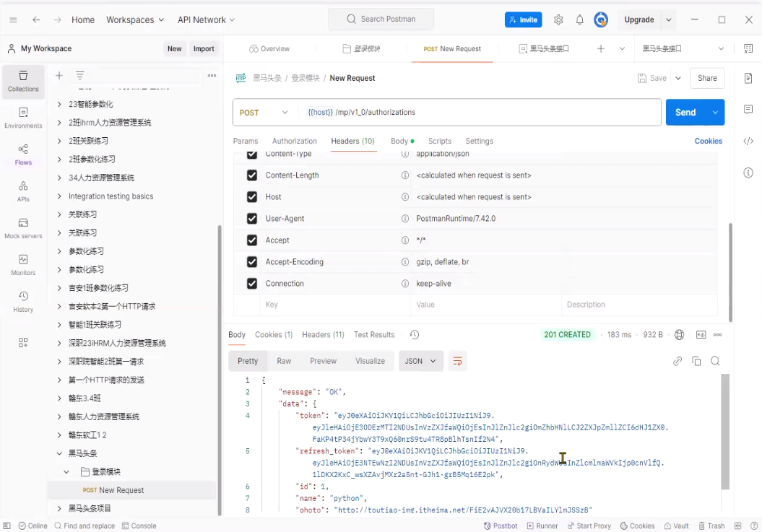The image size is (762, 532).
Task: Open the Workspaces dropdown
Action: pos(135,20)
